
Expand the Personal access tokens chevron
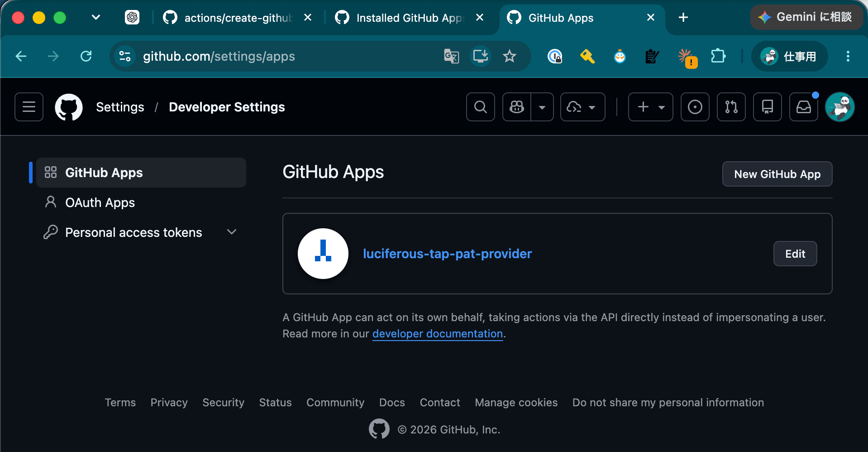pyautogui.click(x=232, y=232)
